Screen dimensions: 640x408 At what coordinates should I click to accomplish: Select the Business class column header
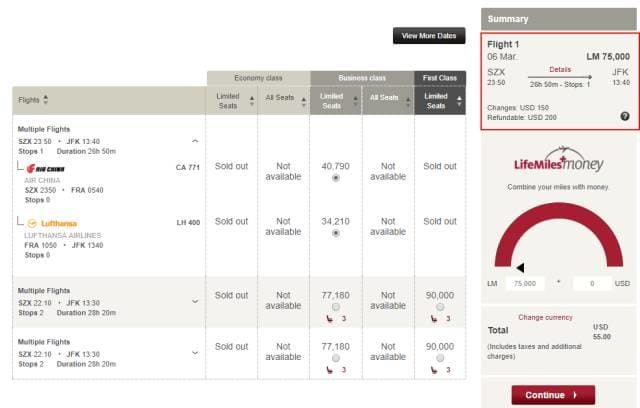pos(362,78)
